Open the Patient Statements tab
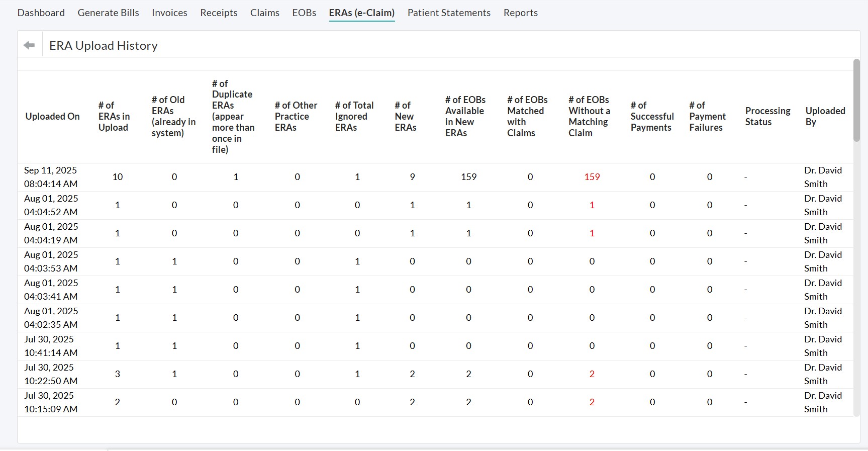Viewport: 868px width, 451px height. (449, 13)
